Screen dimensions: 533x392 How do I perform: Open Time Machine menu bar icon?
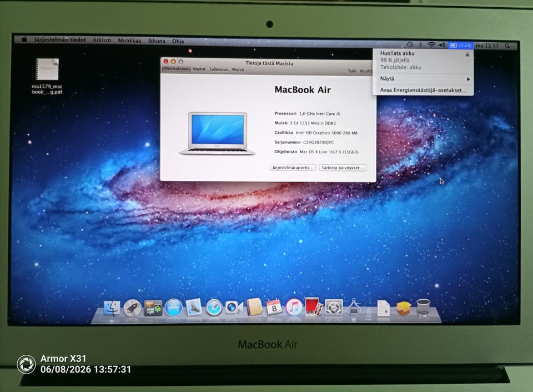[x=410, y=45]
